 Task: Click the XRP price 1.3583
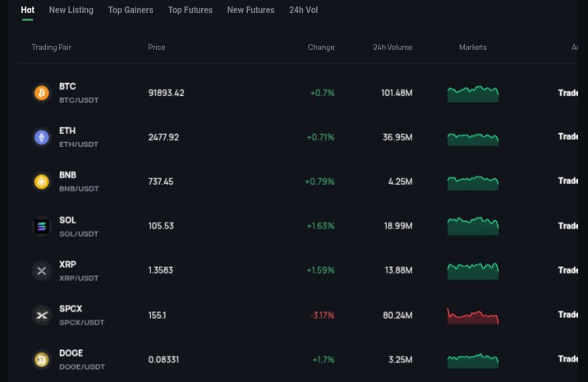160,270
